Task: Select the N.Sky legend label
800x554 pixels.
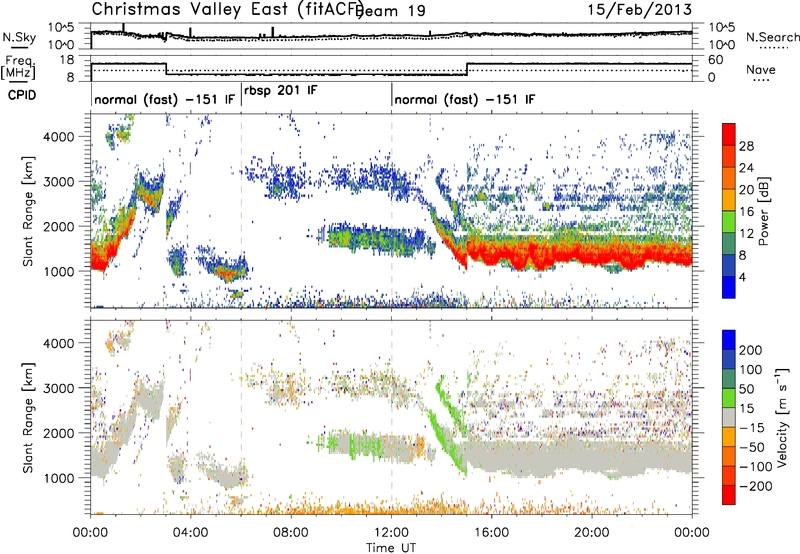Action: pos(19,37)
